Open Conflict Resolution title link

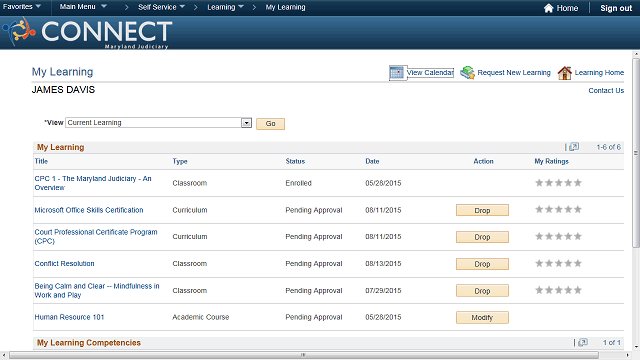pos(64,264)
